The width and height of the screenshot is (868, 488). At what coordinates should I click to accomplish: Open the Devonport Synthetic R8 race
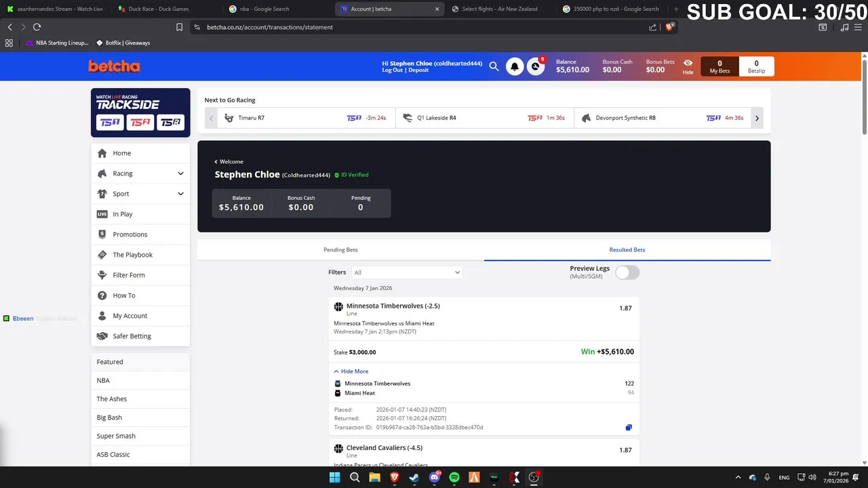click(662, 118)
